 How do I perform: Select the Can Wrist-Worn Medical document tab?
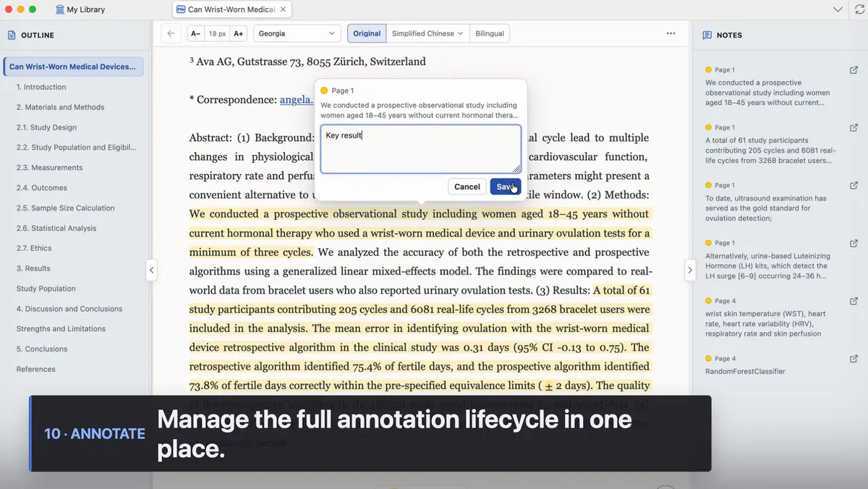click(x=231, y=9)
